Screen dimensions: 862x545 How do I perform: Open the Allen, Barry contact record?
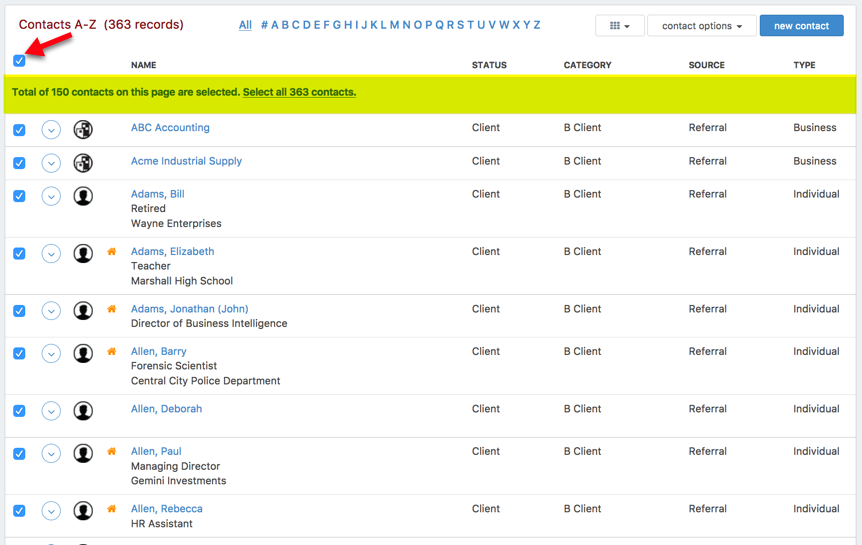click(159, 351)
